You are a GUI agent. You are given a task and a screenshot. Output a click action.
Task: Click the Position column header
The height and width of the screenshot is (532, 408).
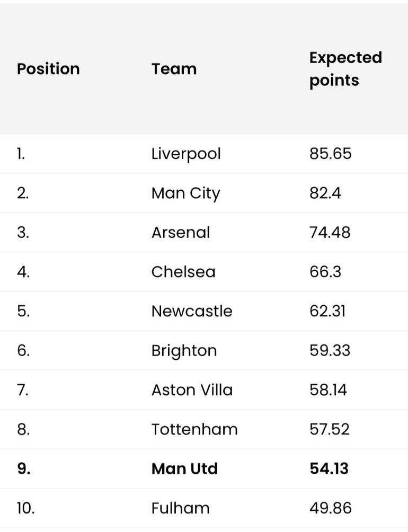point(48,69)
